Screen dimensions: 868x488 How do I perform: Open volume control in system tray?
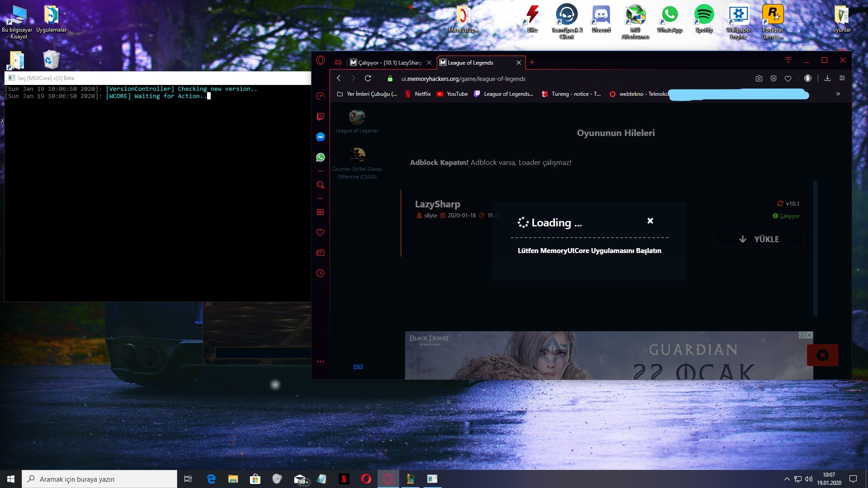point(809,479)
